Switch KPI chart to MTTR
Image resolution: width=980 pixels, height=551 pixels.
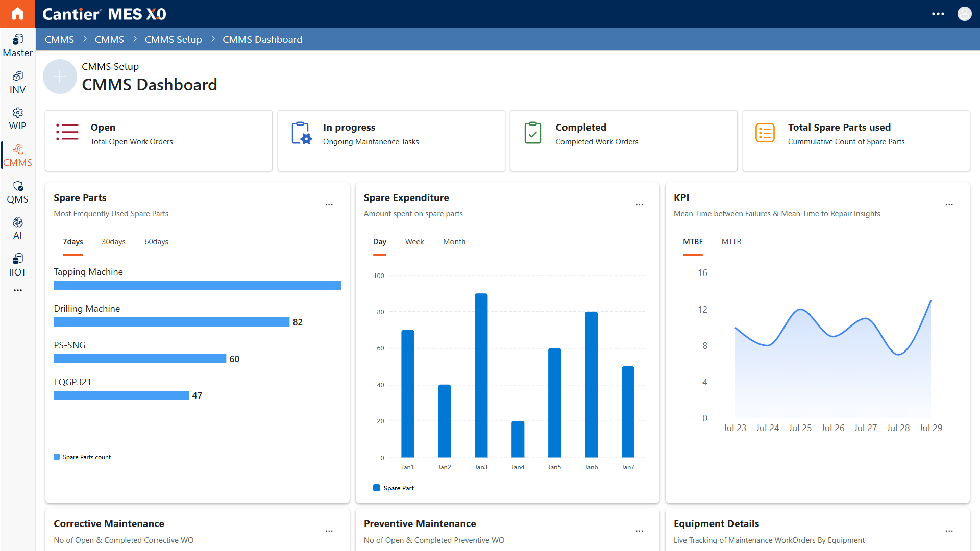click(731, 242)
